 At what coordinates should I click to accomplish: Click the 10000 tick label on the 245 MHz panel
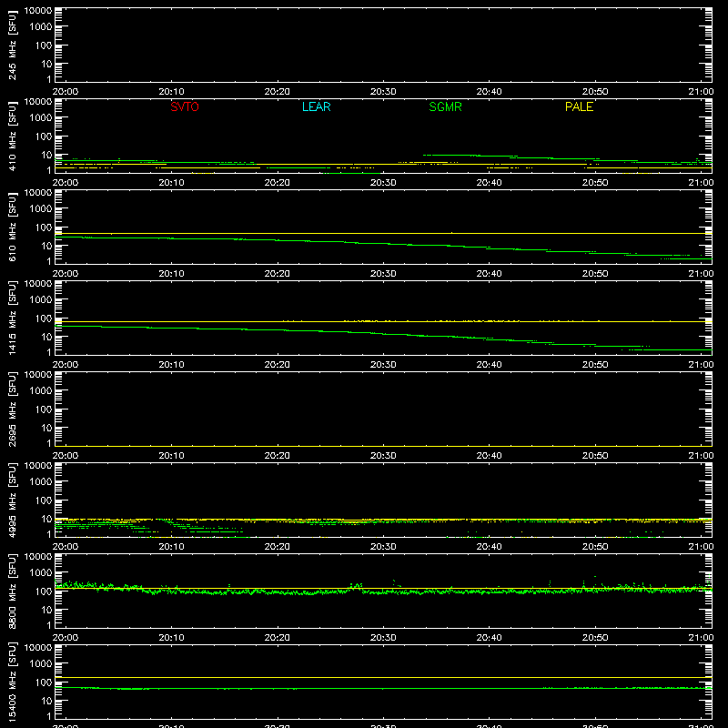click(x=38, y=11)
